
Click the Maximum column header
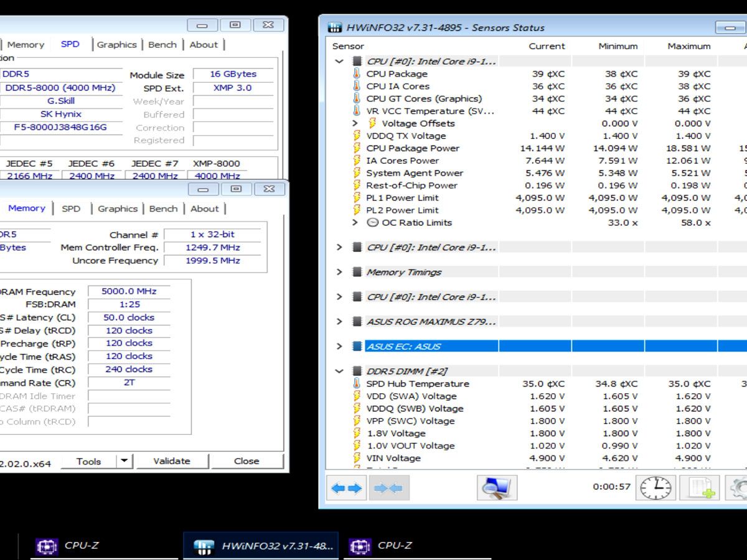pyautogui.click(x=688, y=46)
